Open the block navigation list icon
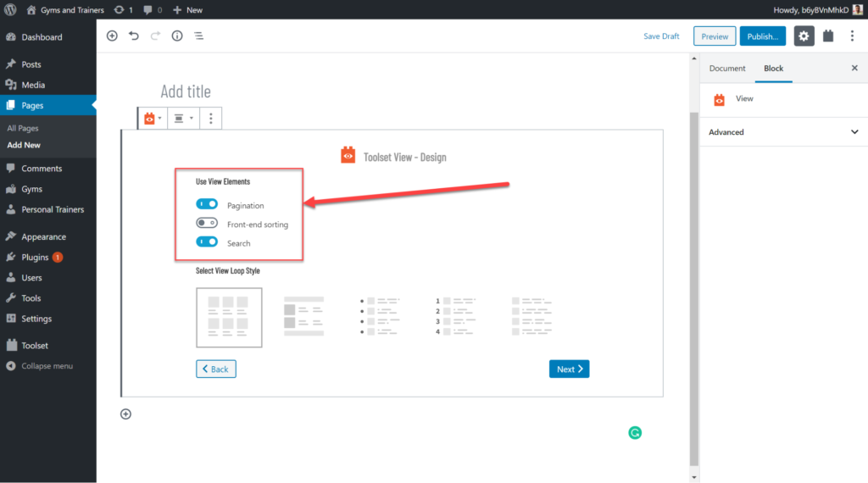 [198, 36]
